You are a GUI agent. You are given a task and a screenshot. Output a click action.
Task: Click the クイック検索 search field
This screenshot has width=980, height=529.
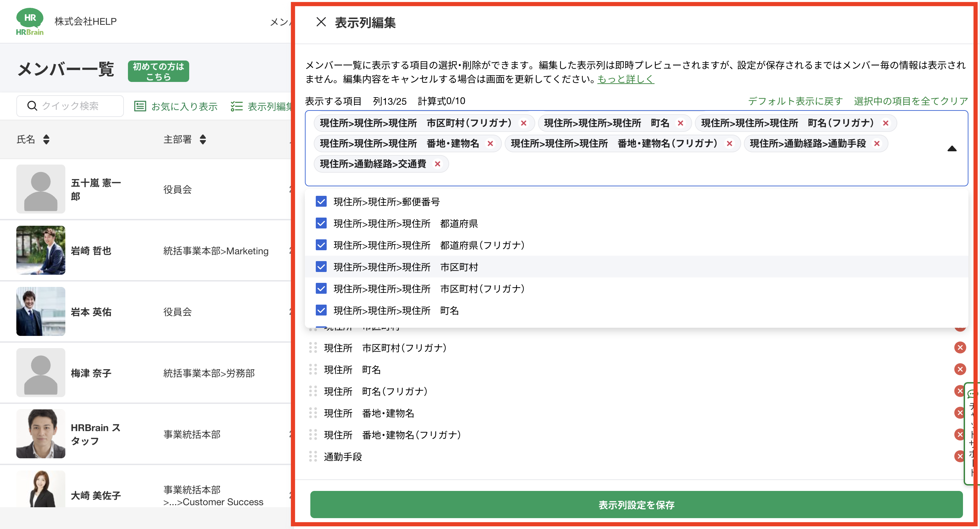[x=70, y=106]
